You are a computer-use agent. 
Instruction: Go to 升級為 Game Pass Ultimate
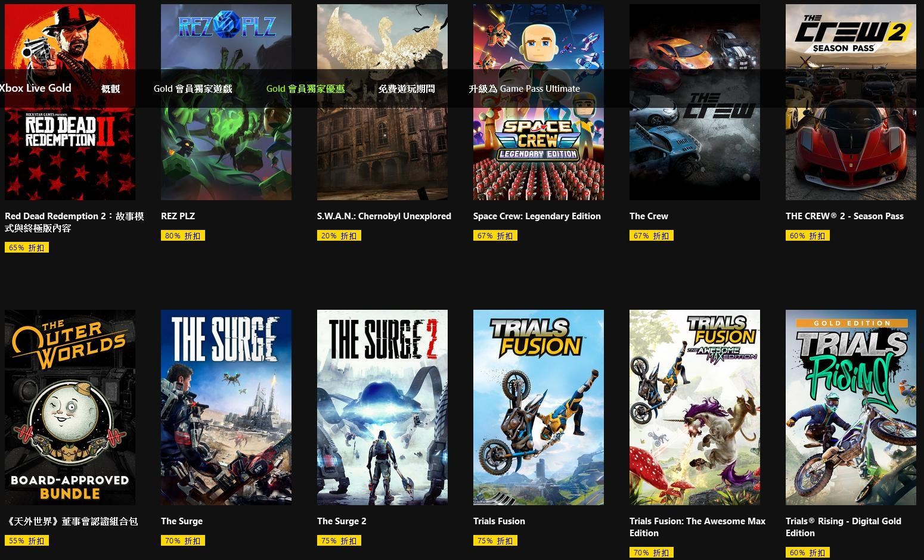[x=524, y=89]
